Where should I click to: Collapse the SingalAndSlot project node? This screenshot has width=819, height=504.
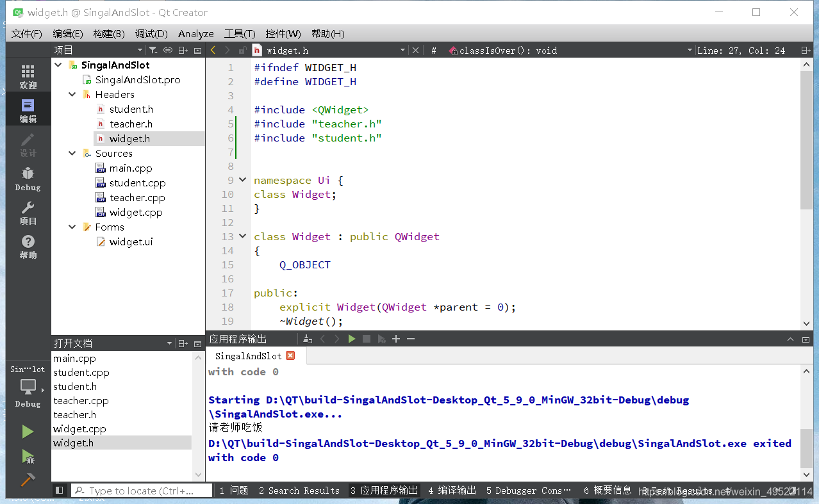pyautogui.click(x=58, y=65)
